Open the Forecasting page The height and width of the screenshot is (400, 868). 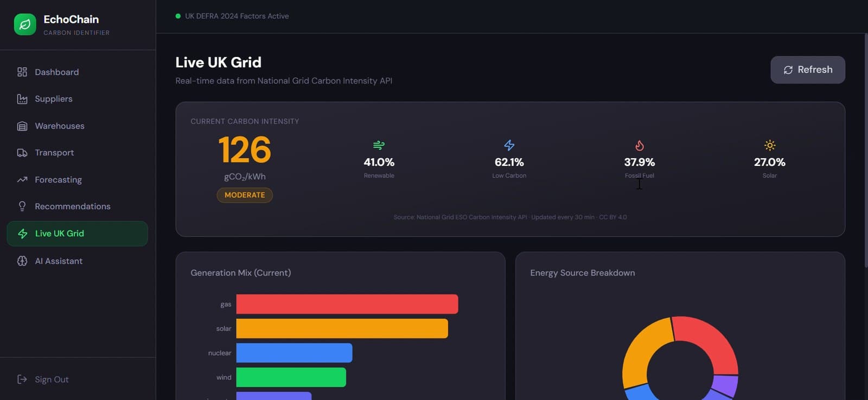pos(78,179)
